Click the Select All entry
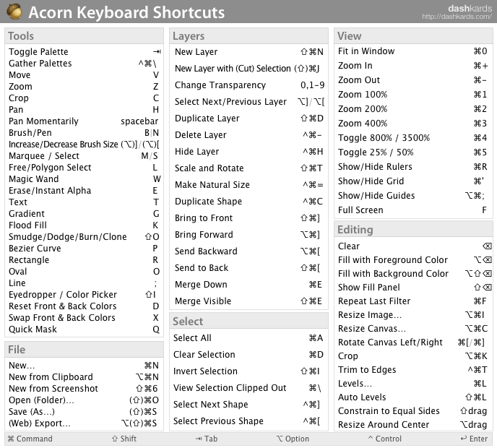This screenshot has height=448, width=497. pos(248,338)
